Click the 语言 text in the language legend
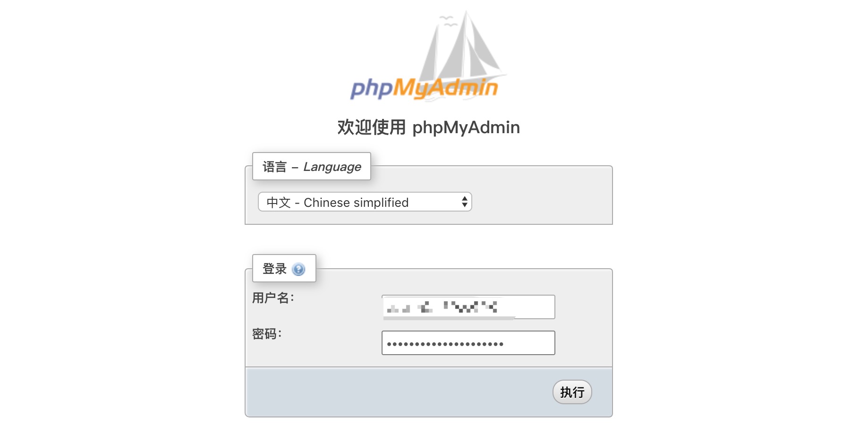 pos(274,167)
